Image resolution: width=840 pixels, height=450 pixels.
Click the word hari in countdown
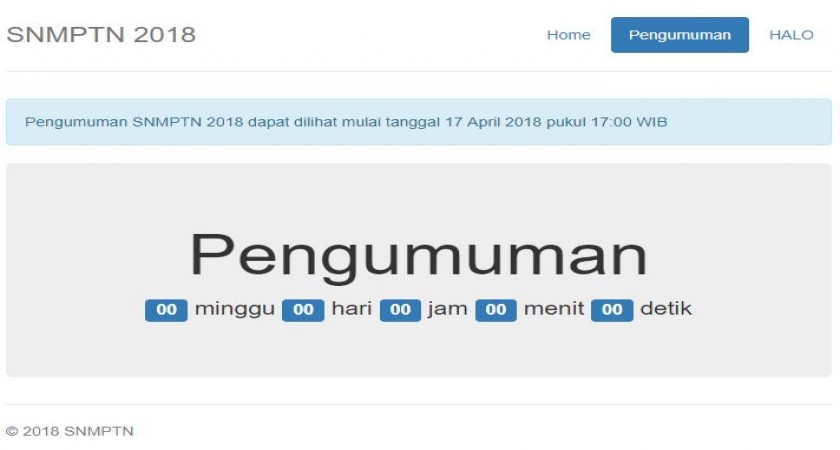tap(351, 309)
